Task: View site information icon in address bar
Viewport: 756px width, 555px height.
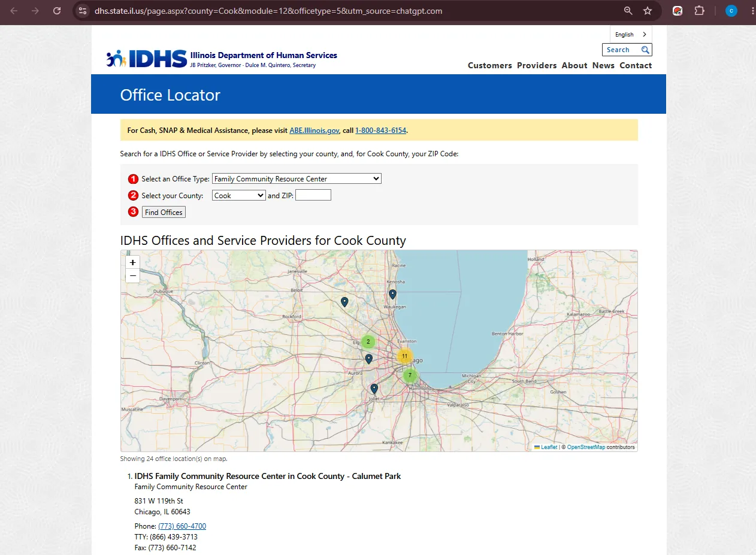Action: 83,11
